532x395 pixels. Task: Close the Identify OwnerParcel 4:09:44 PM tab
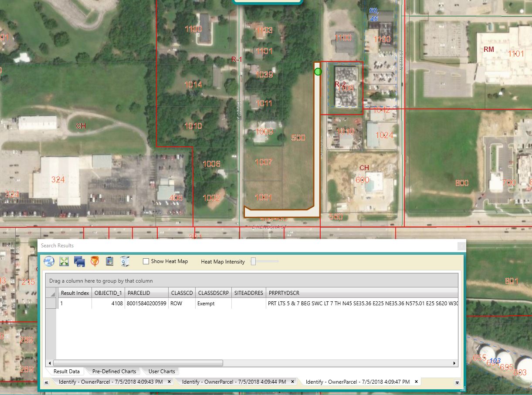click(x=292, y=381)
